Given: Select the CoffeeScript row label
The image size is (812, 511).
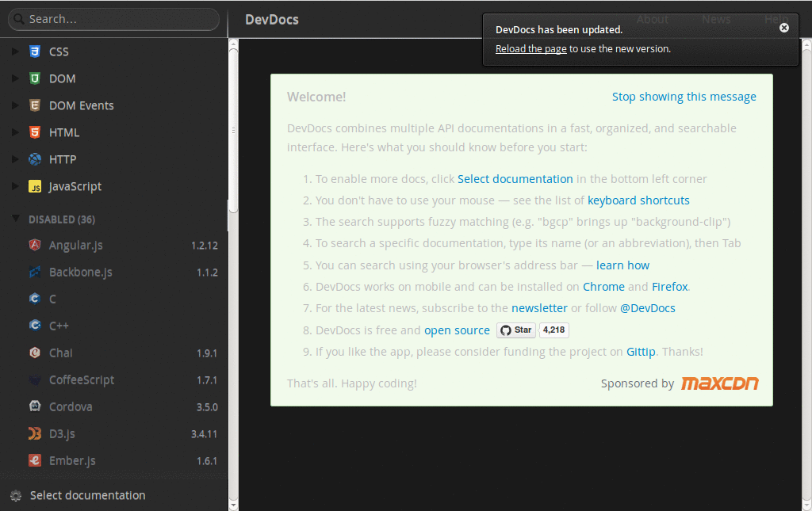Looking at the screenshot, I should point(82,379).
